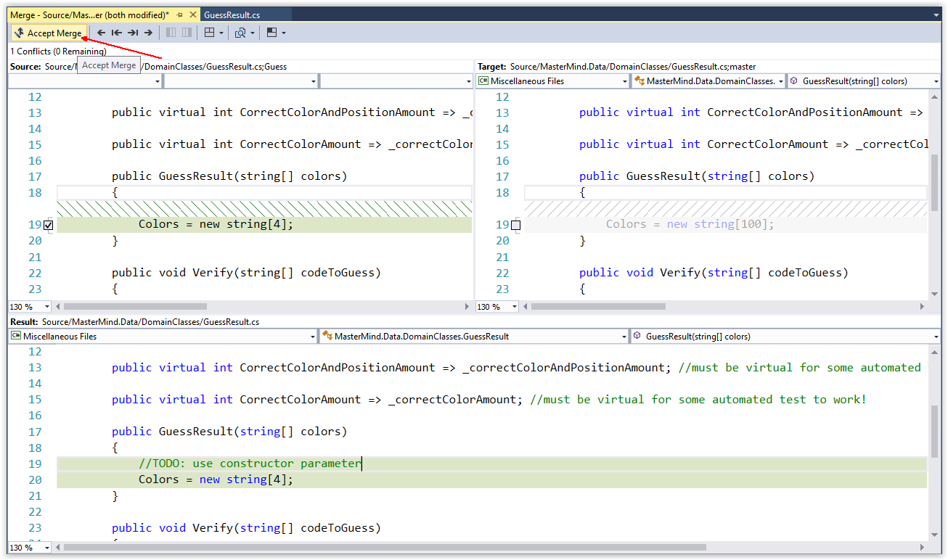The height and width of the screenshot is (560, 948).
Task: Jump to last conflict arrow icon
Action: pyautogui.click(x=133, y=33)
